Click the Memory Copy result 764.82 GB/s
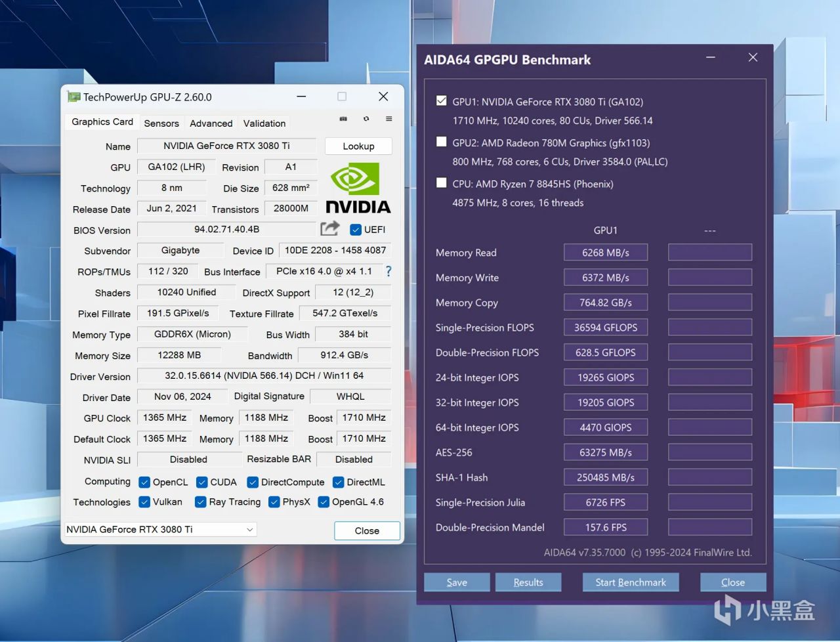The height and width of the screenshot is (642, 840). tap(606, 303)
